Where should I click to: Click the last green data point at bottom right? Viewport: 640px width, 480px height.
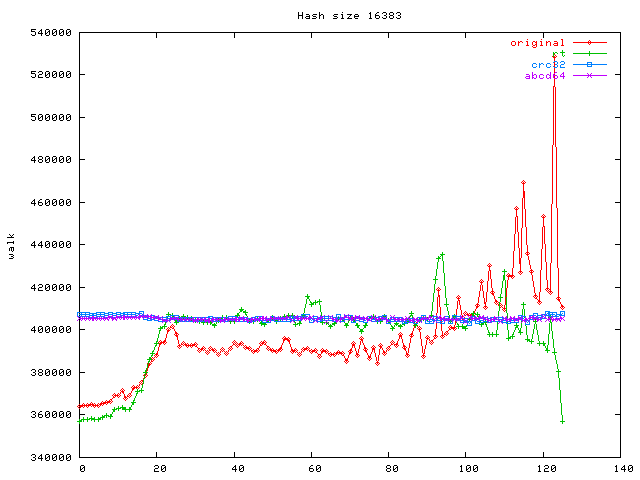click(x=563, y=421)
